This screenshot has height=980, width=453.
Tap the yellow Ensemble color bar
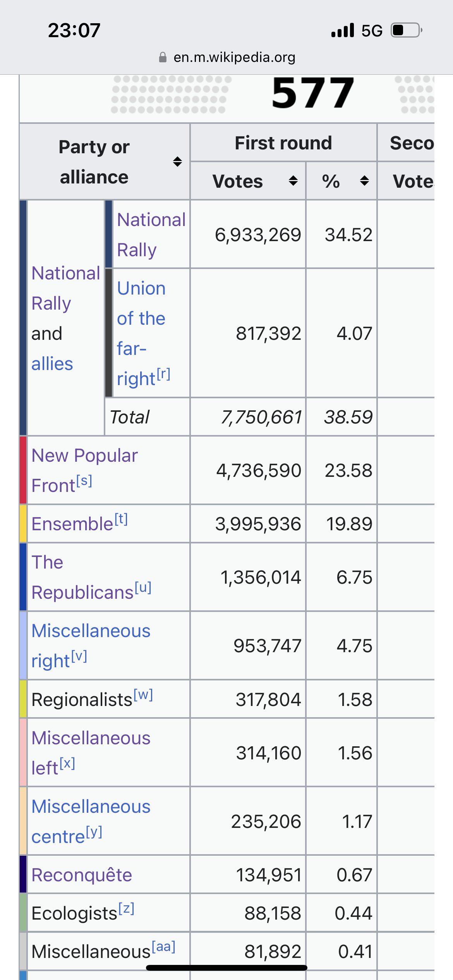(x=23, y=524)
